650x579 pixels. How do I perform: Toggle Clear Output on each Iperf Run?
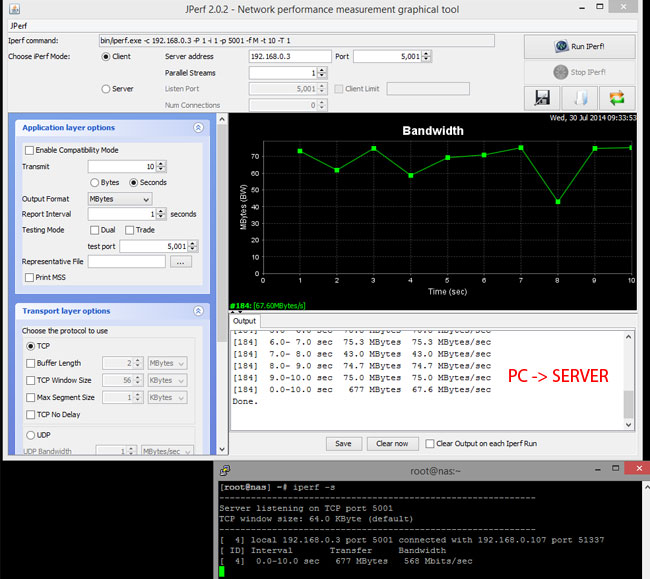pyautogui.click(x=430, y=444)
